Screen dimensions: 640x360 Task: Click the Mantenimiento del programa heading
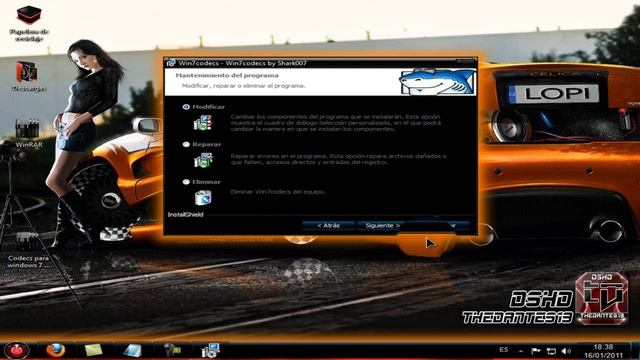[227, 76]
